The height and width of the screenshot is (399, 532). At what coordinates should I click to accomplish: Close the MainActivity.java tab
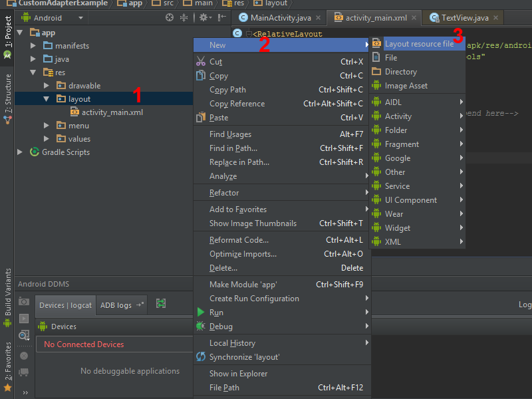[x=319, y=18]
